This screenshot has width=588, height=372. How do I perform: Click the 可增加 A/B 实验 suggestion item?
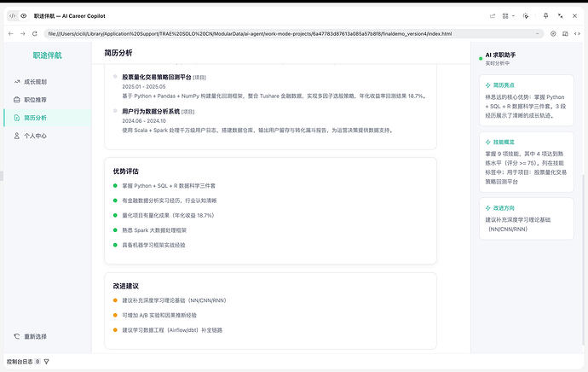point(159,316)
